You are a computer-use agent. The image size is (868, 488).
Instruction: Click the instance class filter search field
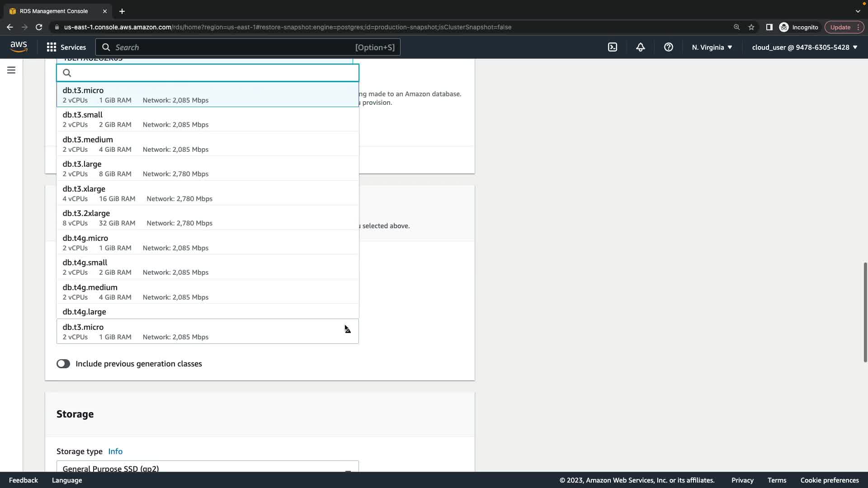[212, 73]
